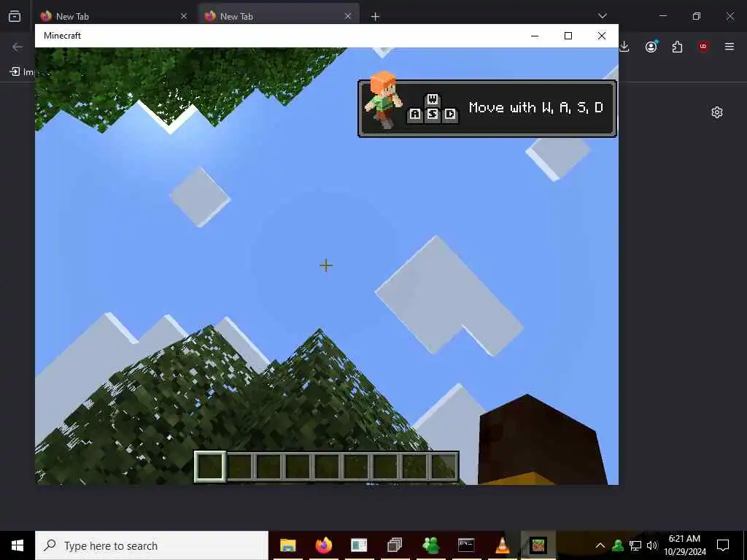Image resolution: width=747 pixels, height=560 pixels.
Task: Select the fifth hotbar slot in Minecraft
Action: click(327, 467)
